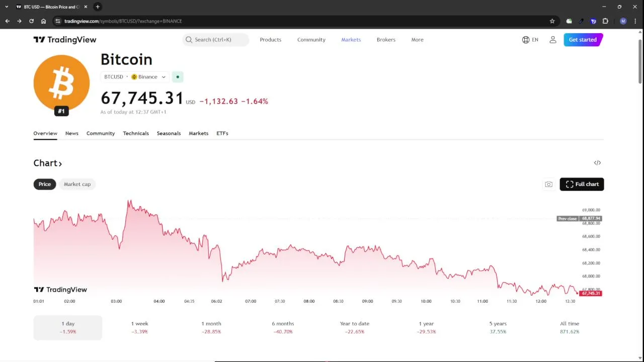This screenshot has height=362, width=644.
Task: Click the green market status dot
Action: click(177, 77)
